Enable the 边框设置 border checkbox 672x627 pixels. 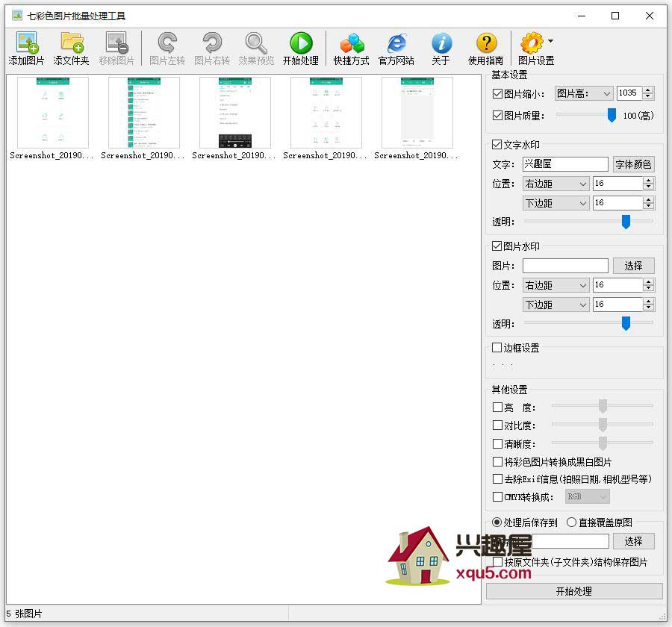498,348
